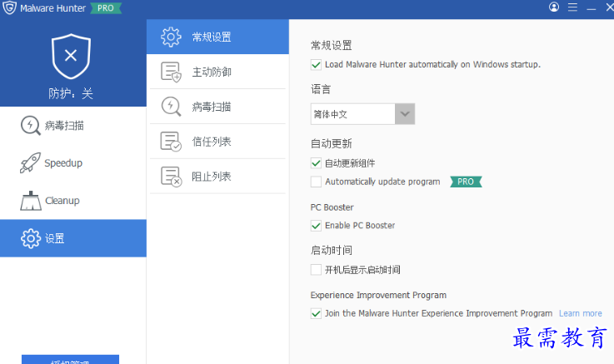Click the 信任列表 checklist icon
This screenshot has height=364, width=614.
click(171, 142)
